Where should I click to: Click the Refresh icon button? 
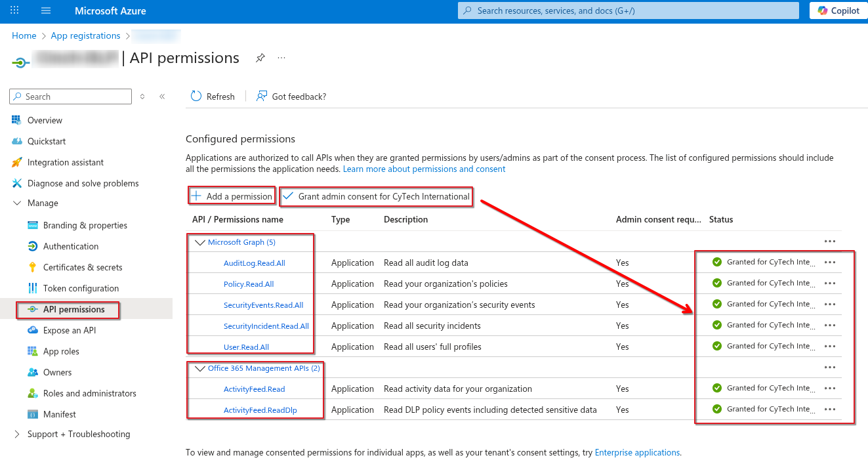(196, 96)
